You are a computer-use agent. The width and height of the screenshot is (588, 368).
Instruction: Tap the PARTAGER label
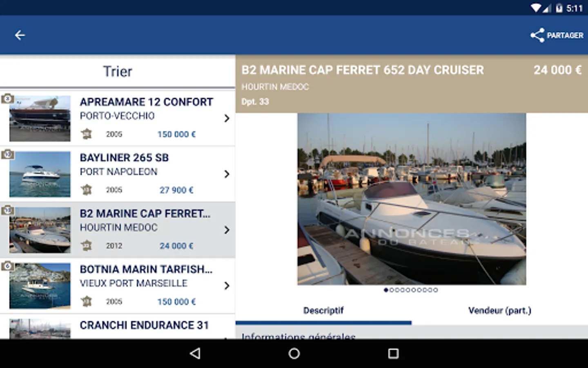(x=565, y=36)
